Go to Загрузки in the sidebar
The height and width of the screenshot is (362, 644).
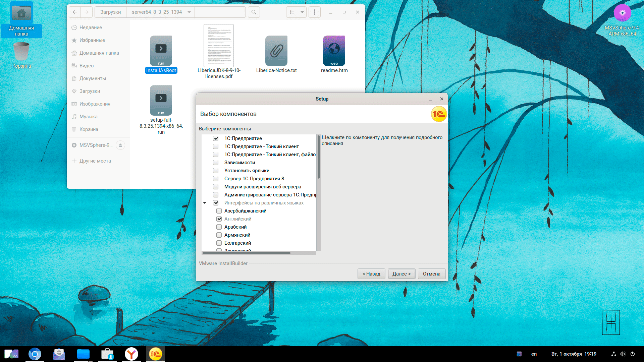point(90,91)
